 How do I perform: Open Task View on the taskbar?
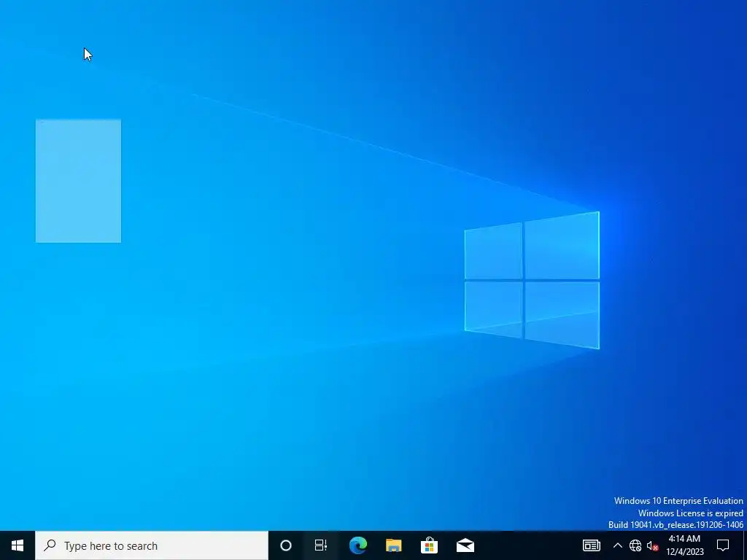(x=321, y=545)
